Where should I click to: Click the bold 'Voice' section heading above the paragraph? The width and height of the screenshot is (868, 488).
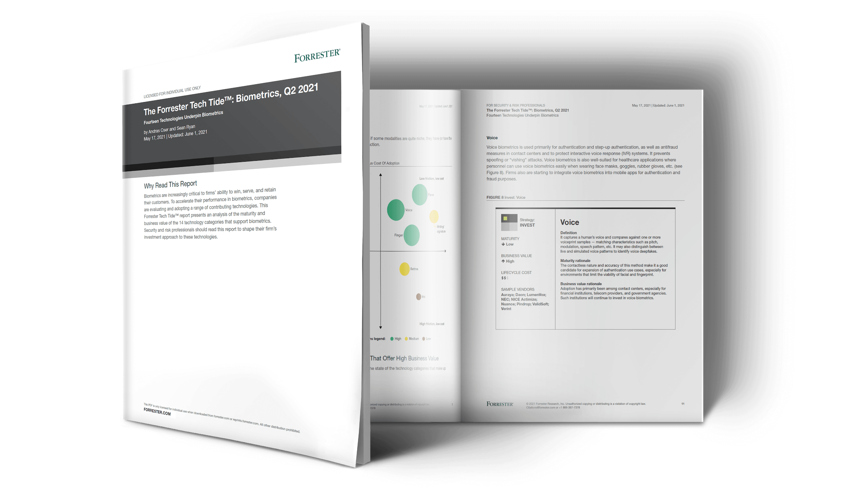pyautogui.click(x=492, y=138)
